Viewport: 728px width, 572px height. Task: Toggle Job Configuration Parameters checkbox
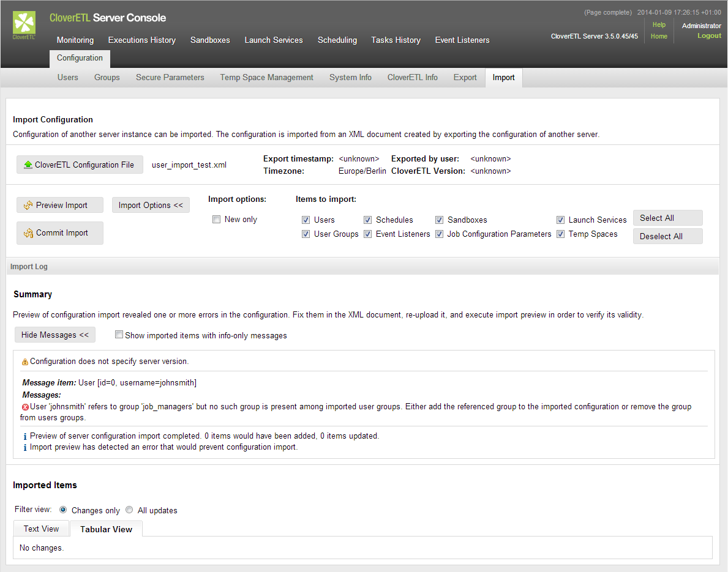coord(439,234)
